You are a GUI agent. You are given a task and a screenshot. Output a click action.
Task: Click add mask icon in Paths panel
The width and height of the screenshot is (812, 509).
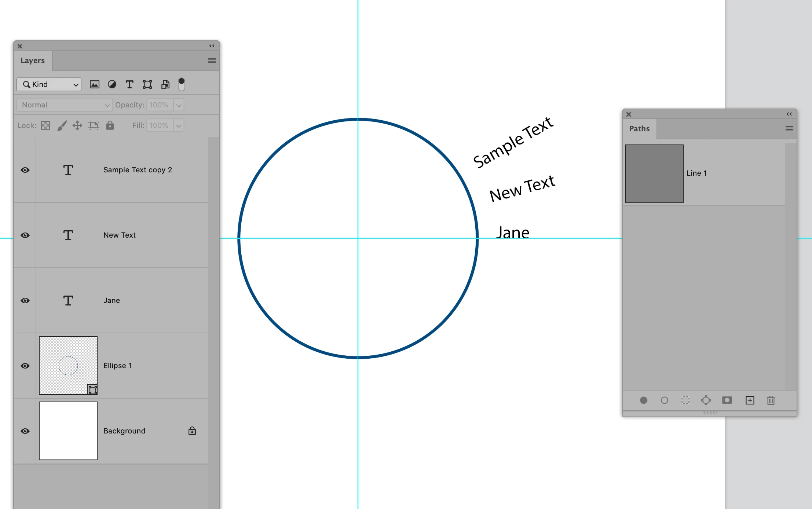[727, 400]
